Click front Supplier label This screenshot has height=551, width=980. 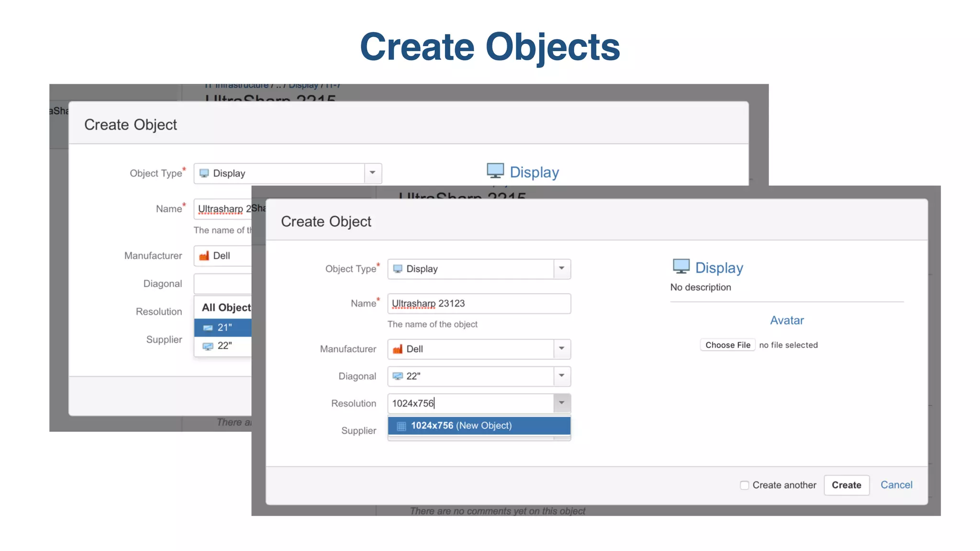pos(359,430)
